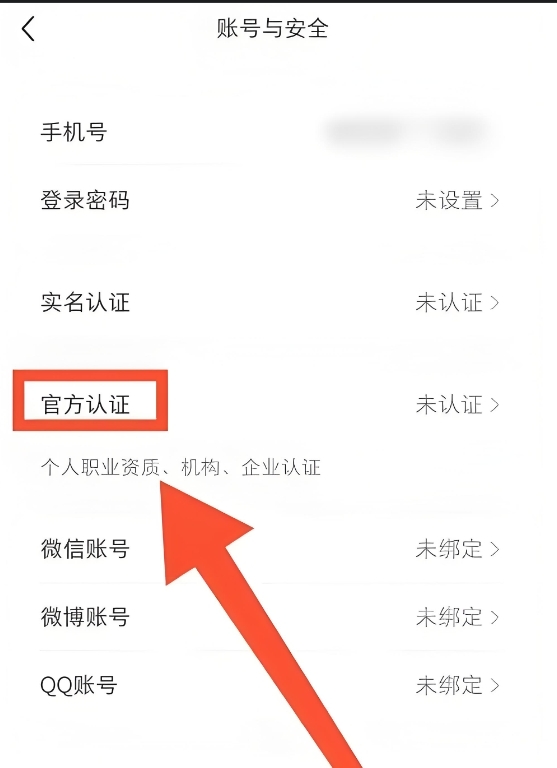The height and width of the screenshot is (768, 557).
Task: Tap the blurred phone number value
Action: [x=407, y=132]
